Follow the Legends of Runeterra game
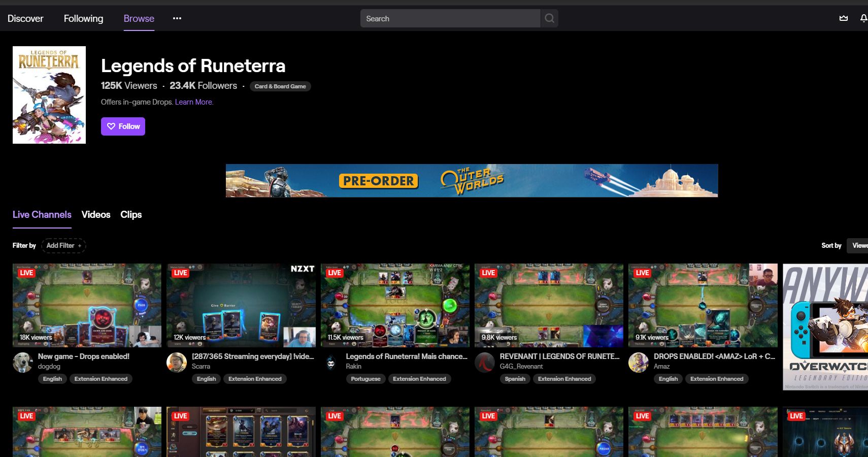The image size is (868, 457). (123, 126)
